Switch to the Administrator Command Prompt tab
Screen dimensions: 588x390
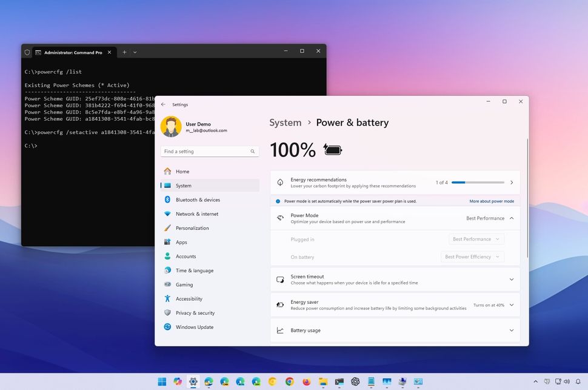73,52
